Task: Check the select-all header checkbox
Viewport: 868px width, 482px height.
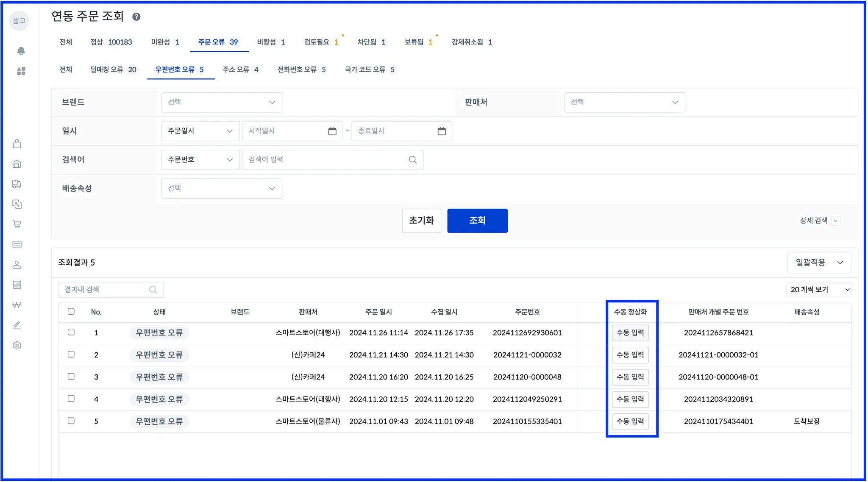Action: point(71,312)
